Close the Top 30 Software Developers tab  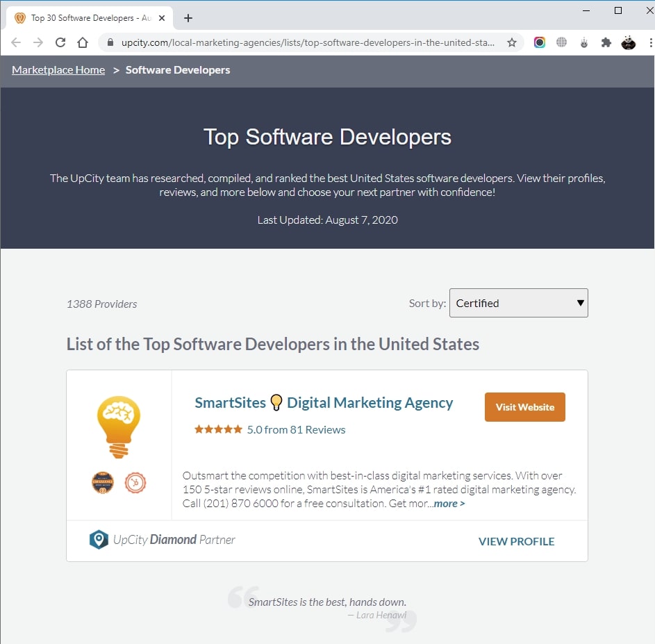pyautogui.click(x=162, y=18)
